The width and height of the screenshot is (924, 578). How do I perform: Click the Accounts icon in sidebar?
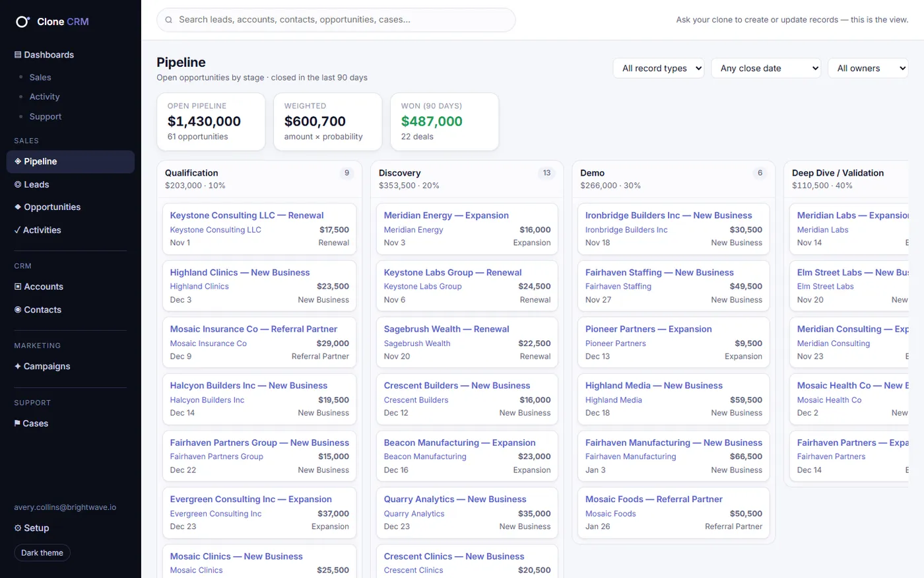pos(18,287)
